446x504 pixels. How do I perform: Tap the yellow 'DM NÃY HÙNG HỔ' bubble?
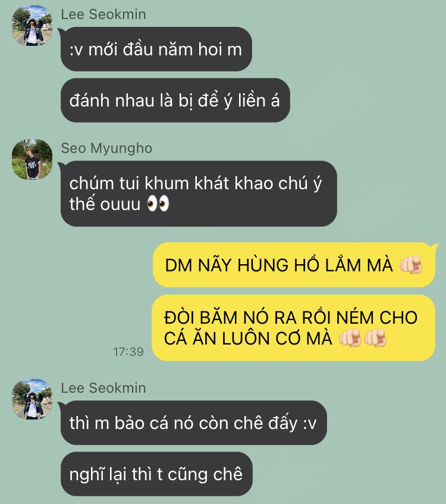tap(294, 265)
